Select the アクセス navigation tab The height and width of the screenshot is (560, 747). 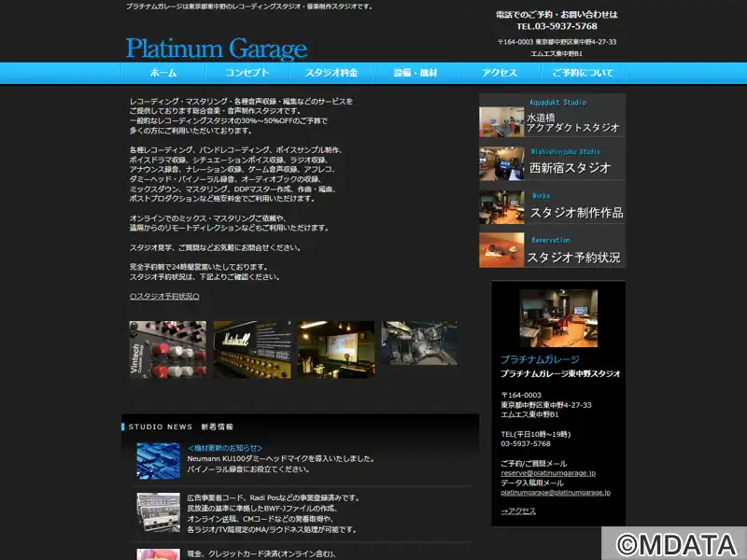pyautogui.click(x=500, y=73)
